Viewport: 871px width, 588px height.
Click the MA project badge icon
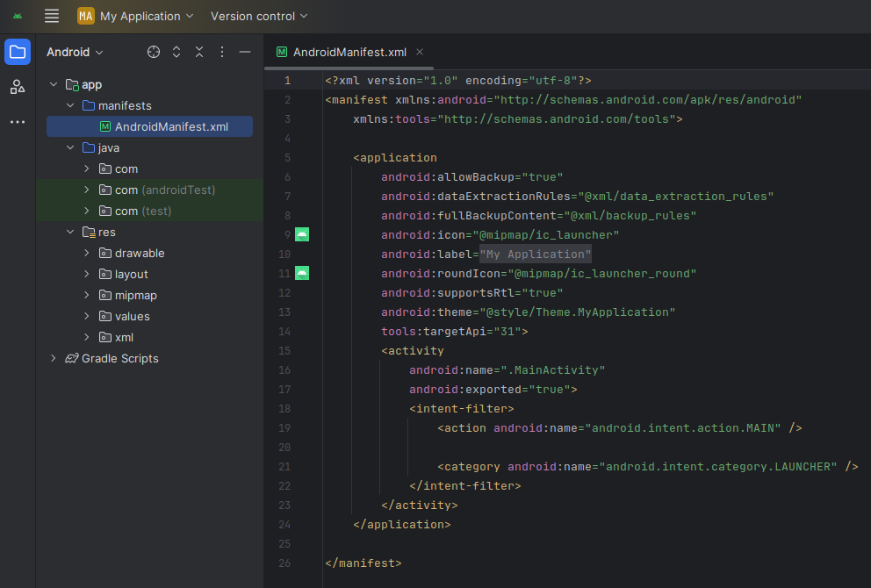(x=85, y=16)
